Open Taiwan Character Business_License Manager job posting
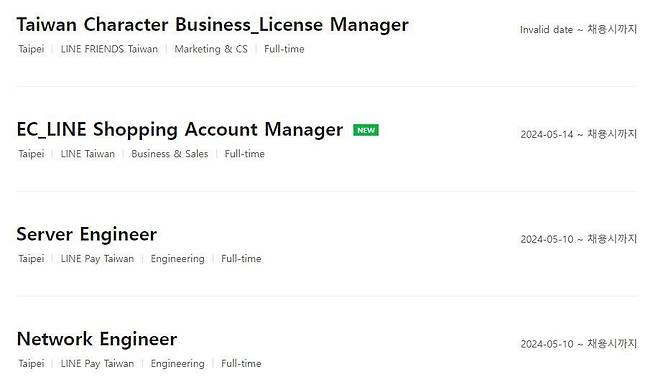Image resolution: width=658 pixels, height=387 pixels. [212, 24]
